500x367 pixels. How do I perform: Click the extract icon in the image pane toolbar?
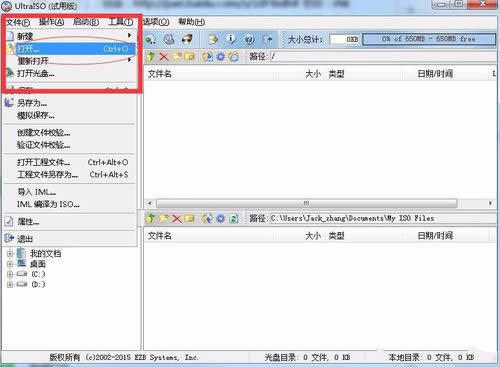[x=207, y=57]
